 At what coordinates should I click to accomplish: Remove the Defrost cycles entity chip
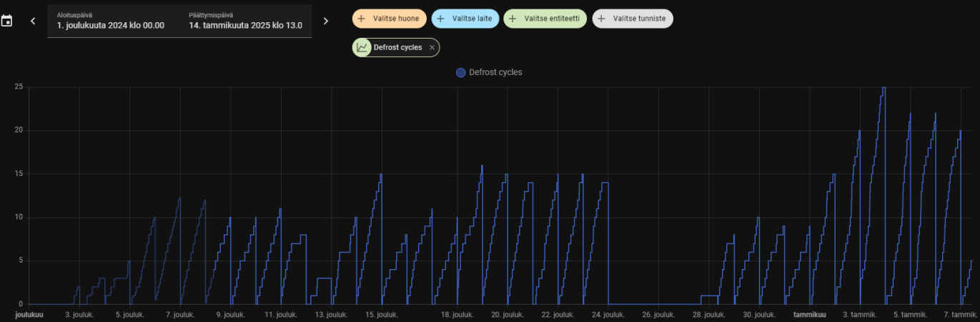[432, 47]
